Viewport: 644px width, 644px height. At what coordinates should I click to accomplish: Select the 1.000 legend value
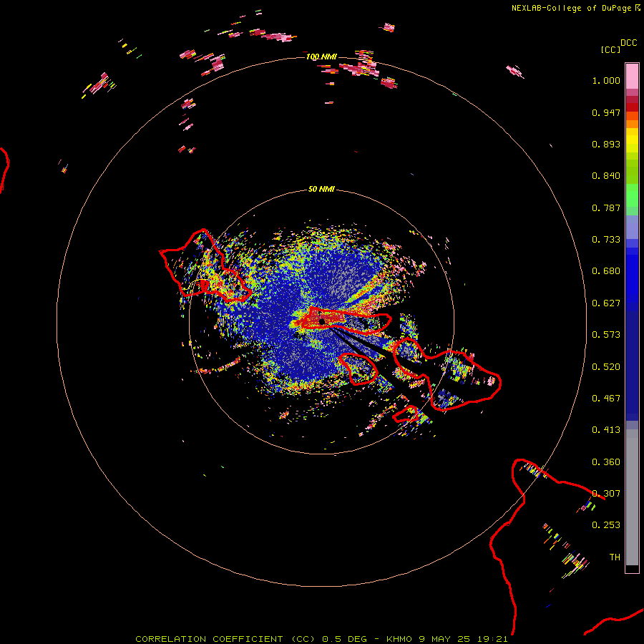606,80
